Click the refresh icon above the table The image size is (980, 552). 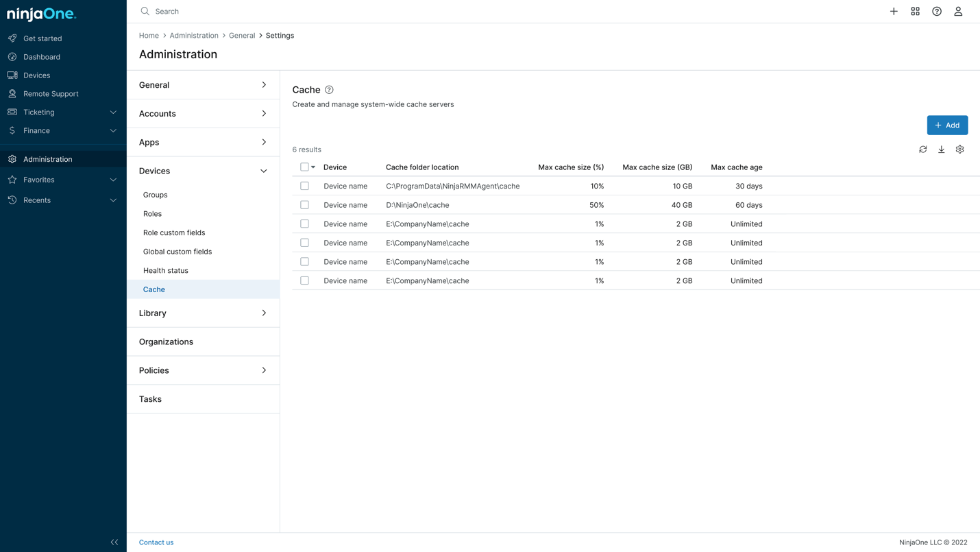click(923, 149)
